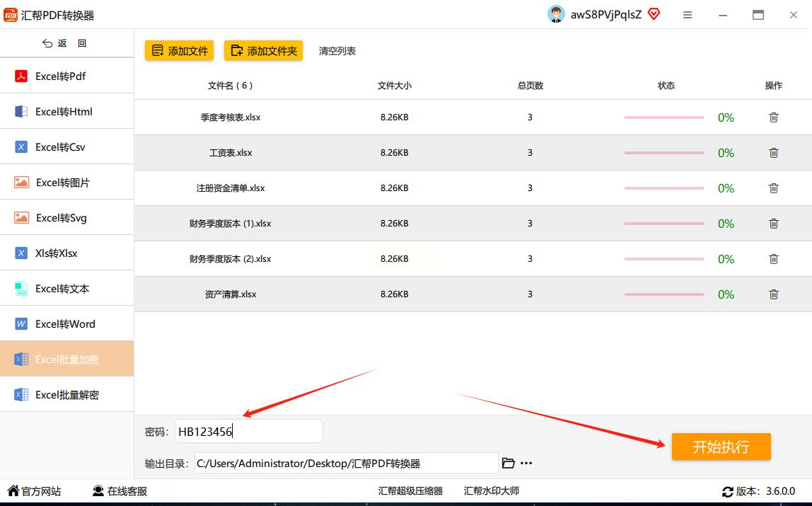The height and width of the screenshot is (506, 812).
Task: Click the Excel批量解密 sidebar icon
Action: click(x=21, y=395)
